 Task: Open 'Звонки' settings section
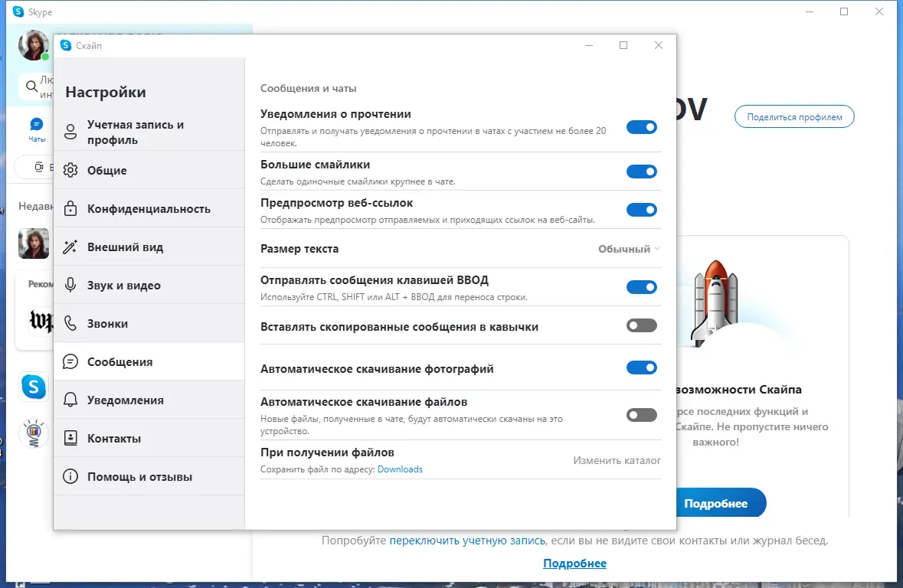pos(149,324)
